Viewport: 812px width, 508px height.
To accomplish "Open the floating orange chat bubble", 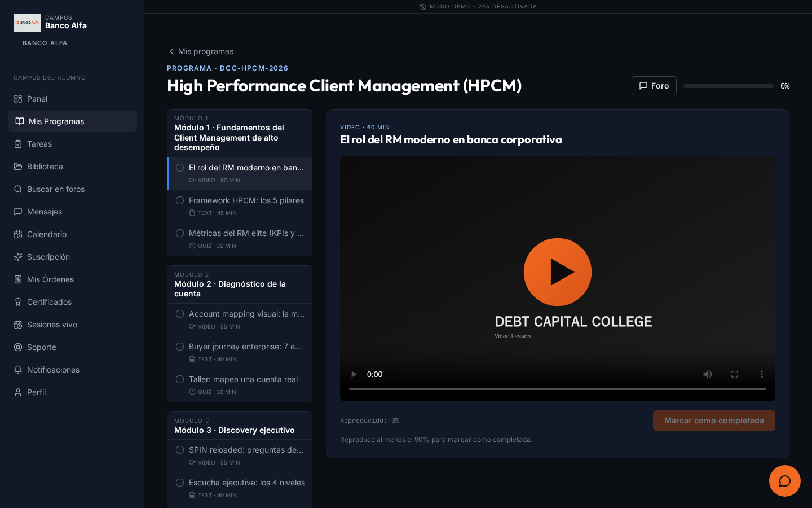I will point(784,481).
